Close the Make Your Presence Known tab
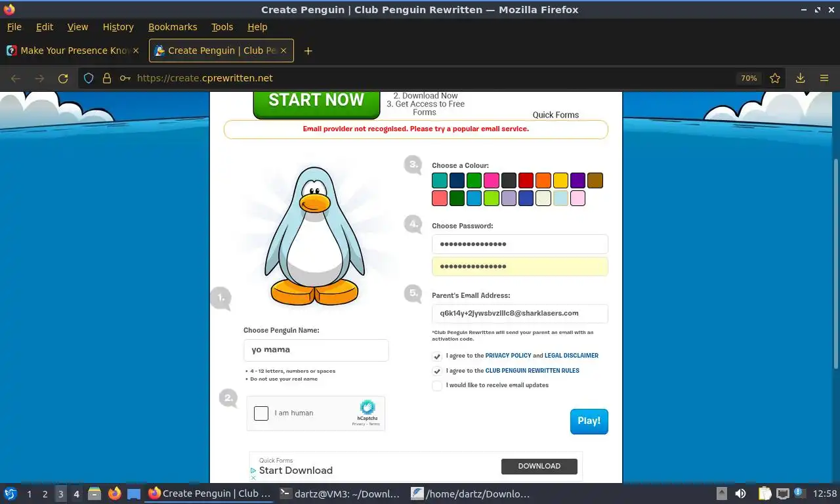 [136, 51]
